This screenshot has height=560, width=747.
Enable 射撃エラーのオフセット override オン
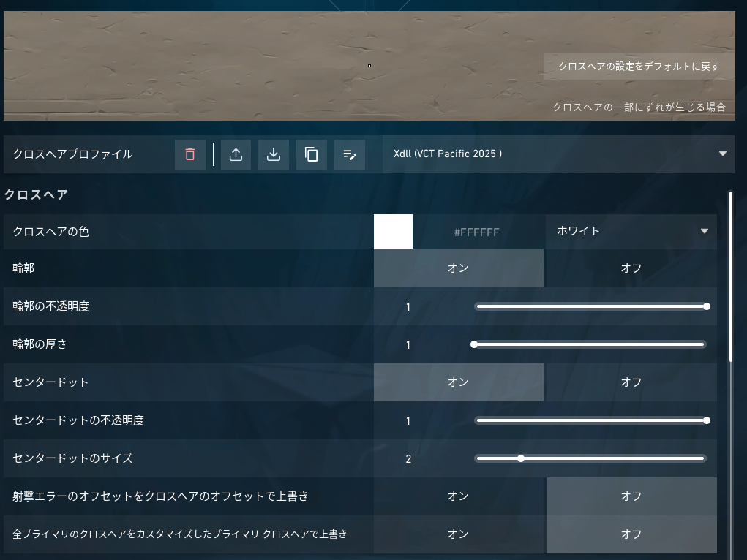tap(458, 496)
